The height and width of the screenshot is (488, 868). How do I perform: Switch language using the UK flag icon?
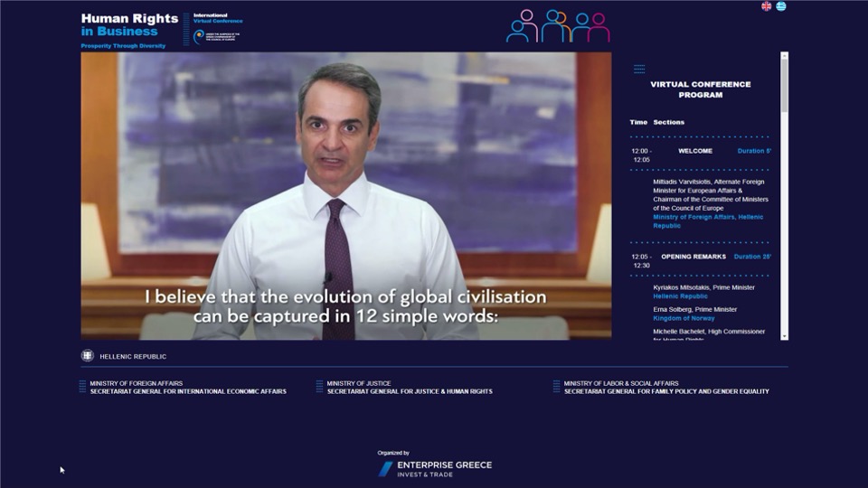[766, 6]
